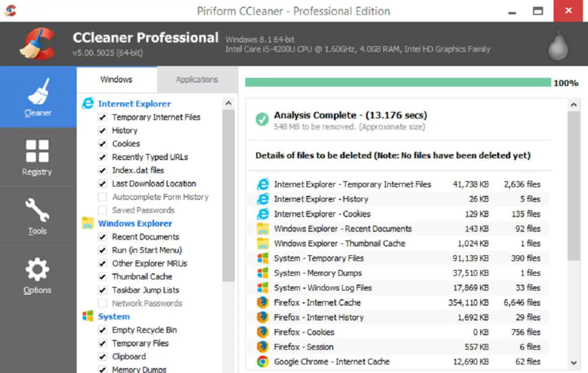Toggle the IE Cookies checkbox
588x373 pixels.
click(102, 144)
